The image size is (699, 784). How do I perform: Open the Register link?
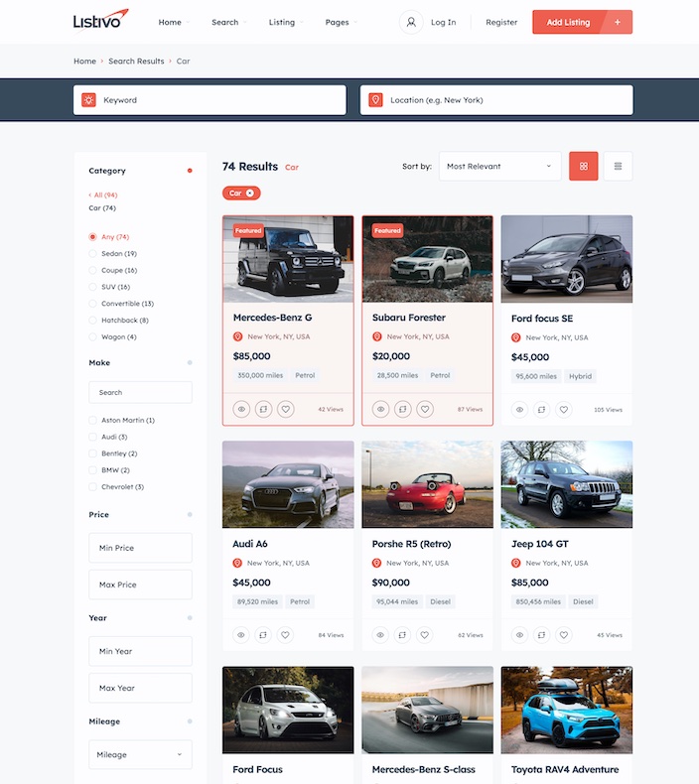501,22
